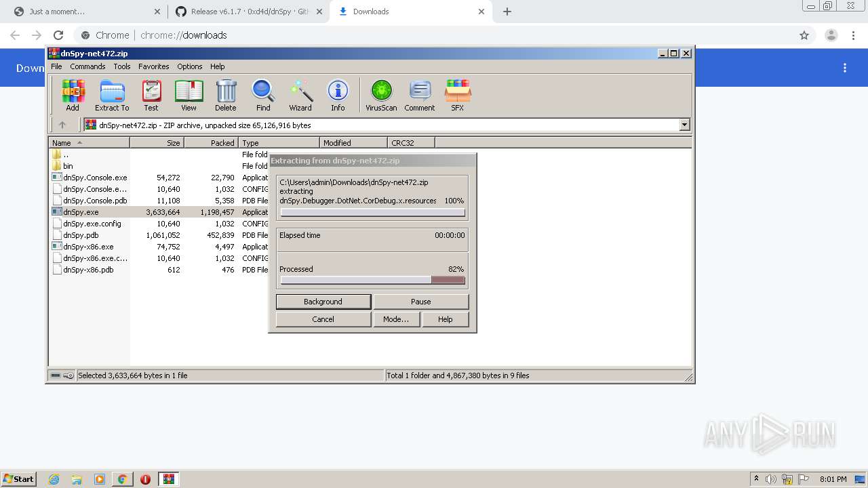Click the Delete trash can icon
The image size is (868, 488).
coord(226,95)
